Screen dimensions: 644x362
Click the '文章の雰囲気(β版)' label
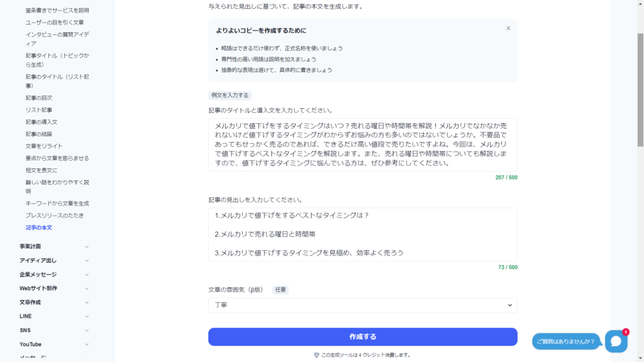[236, 290]
